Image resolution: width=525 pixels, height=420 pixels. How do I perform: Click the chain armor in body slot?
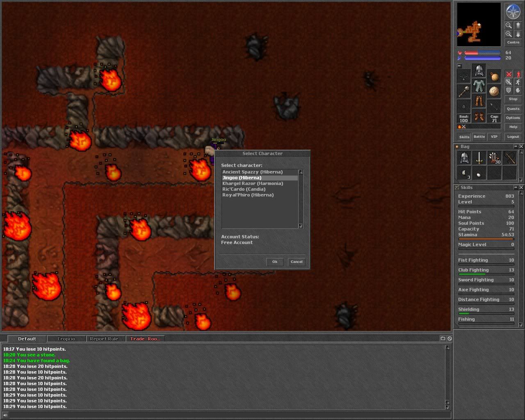(479, 86)
